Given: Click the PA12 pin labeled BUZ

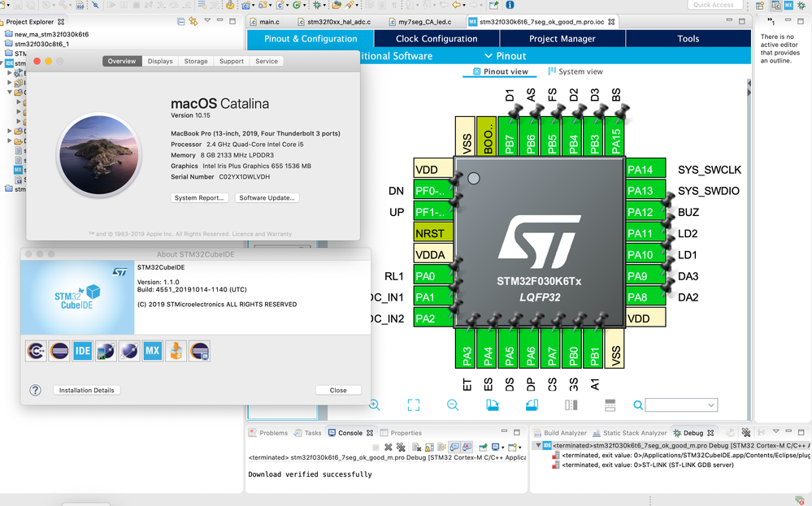Looking at the screenshot, I should (645, 212).
